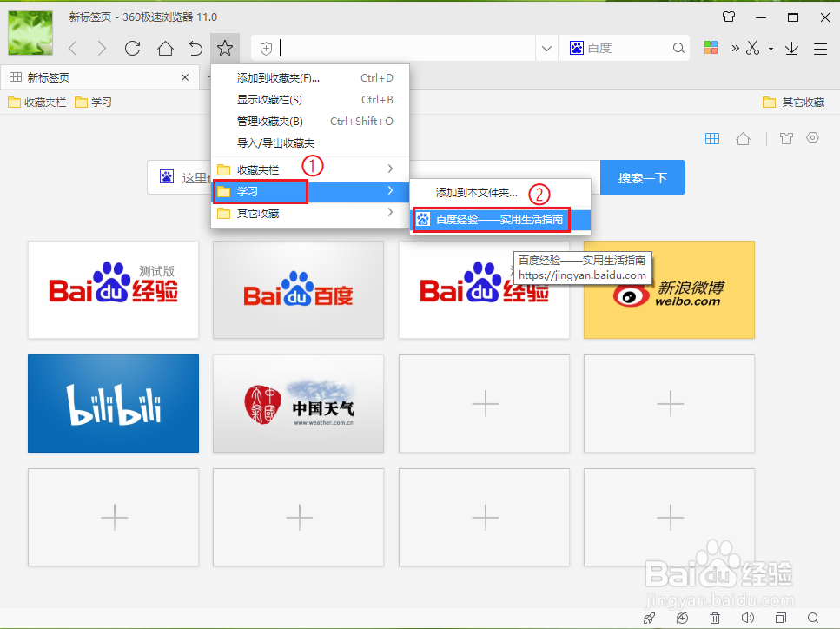Image resolution: width=840 pixels, height=629 pixels.
Task: Click the Baidu paw search engine icon
Action: 577,48
